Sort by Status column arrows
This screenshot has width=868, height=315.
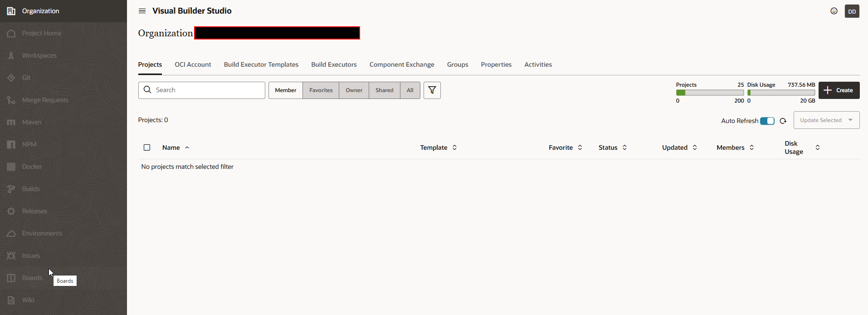pos(624,148)
